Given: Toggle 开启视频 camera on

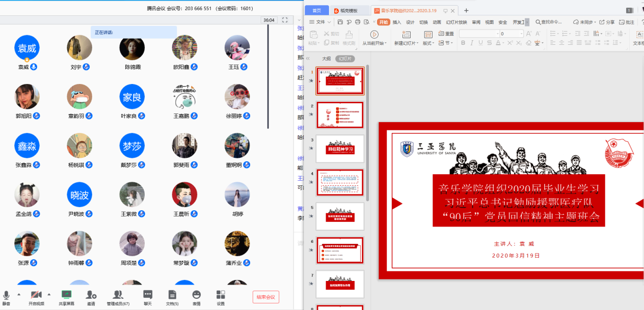Looking at the screenshot, I should point(36,296).
